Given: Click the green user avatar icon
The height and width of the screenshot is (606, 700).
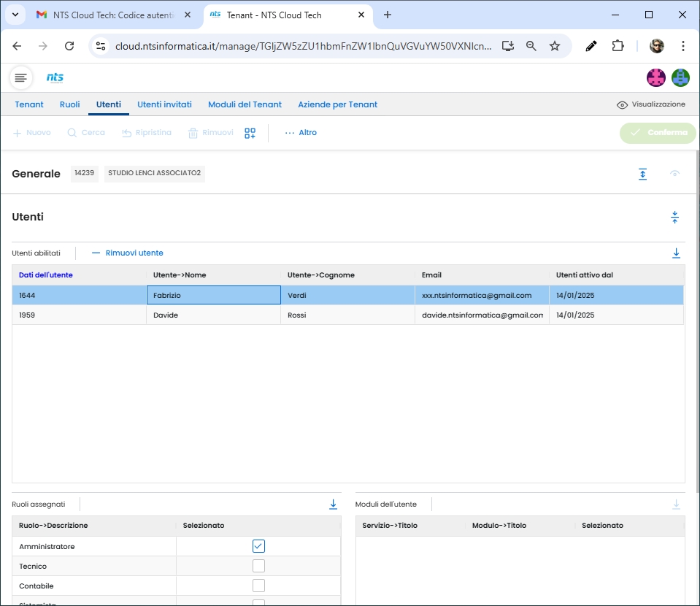Looking at the screenshot, I should click(x=680, y=77).
